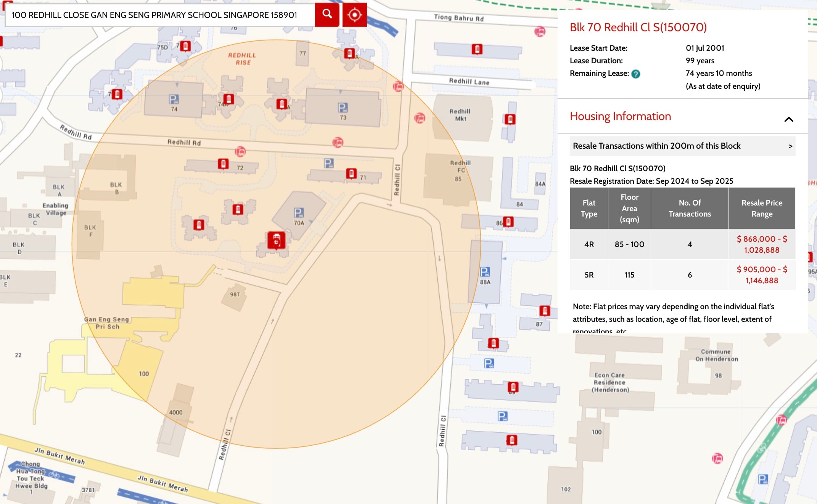817x504 pixels.
Task: Click the Resale Price Range column header
Action: pos(762,208)
